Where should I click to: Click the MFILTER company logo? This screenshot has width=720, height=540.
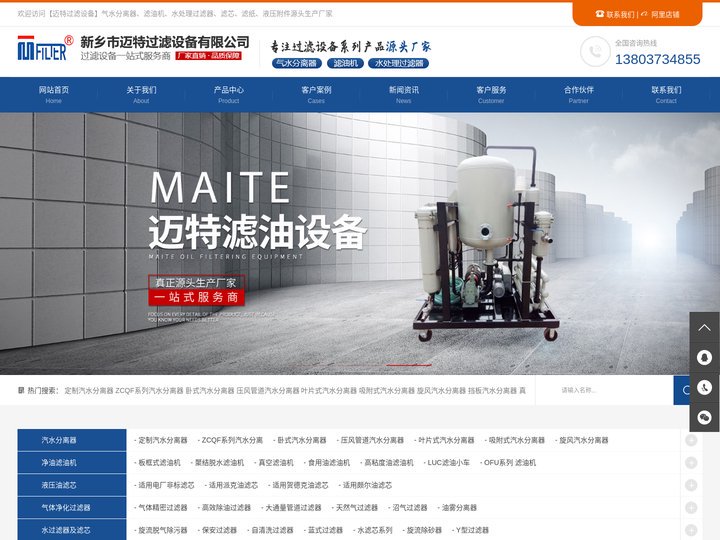pos(45,48)
